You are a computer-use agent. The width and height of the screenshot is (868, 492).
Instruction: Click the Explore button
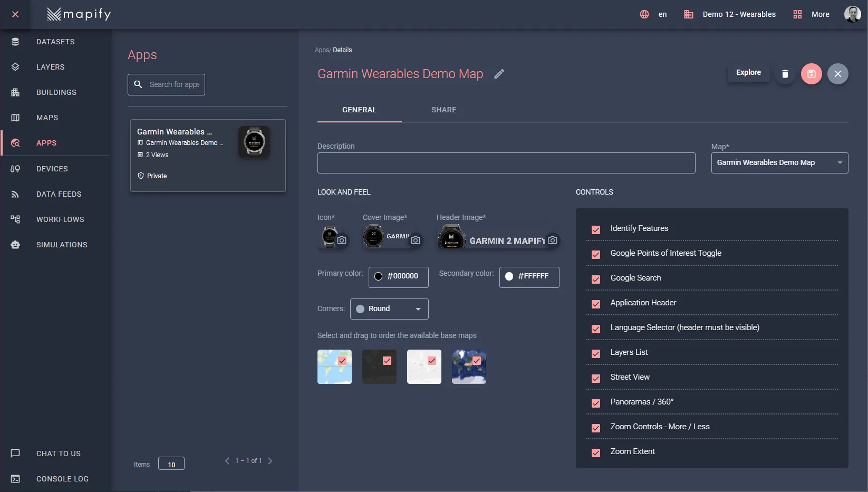pyautogui.click(x=748, y=73)
